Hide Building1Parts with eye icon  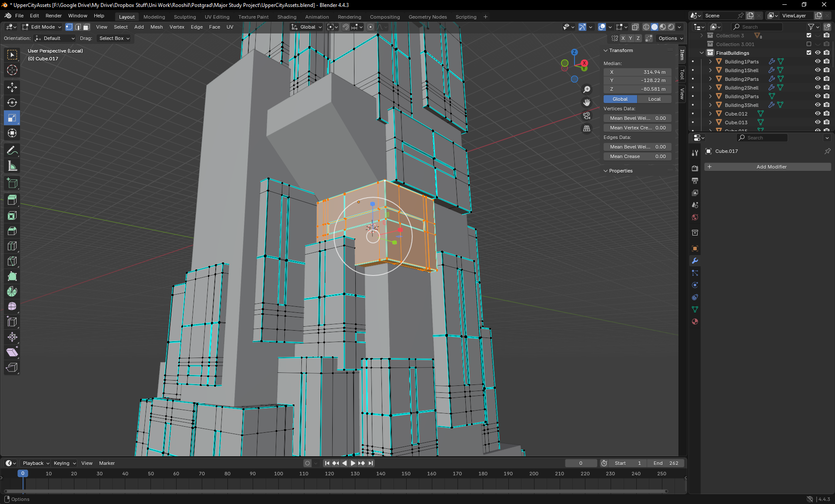click(x=818, y=62)
